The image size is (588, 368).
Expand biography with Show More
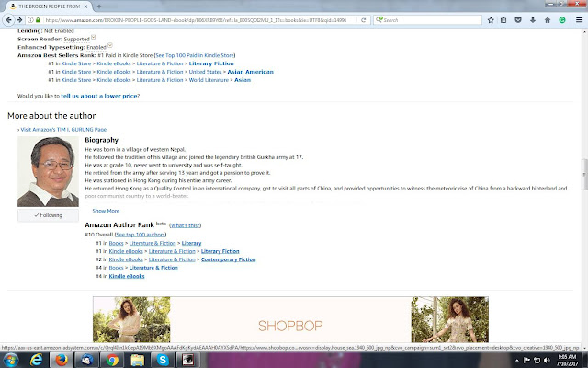point(106,211)
